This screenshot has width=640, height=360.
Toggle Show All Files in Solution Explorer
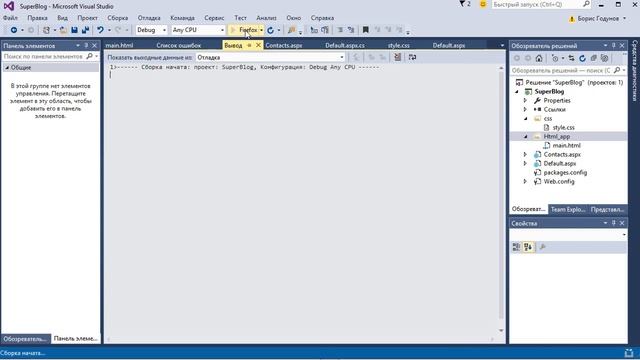[x=604, y=58]
